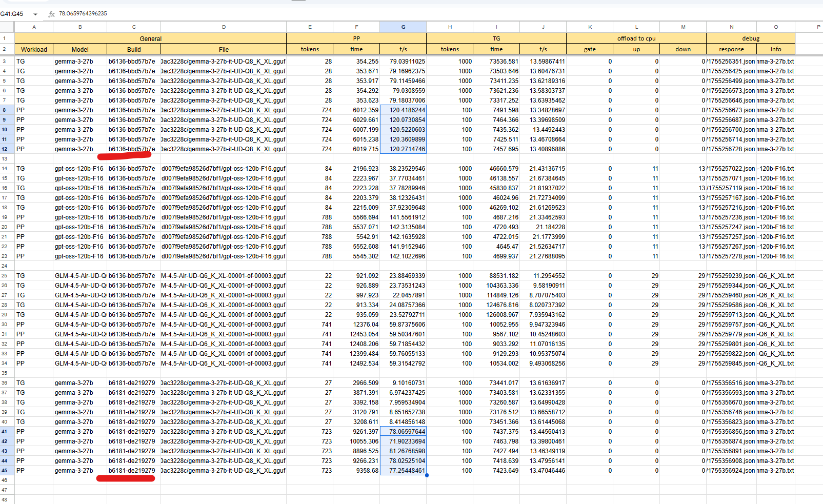This screenshot has width=823, height=504.
Task: Click cell with value 59.87375606
Action: pos(403,325)
